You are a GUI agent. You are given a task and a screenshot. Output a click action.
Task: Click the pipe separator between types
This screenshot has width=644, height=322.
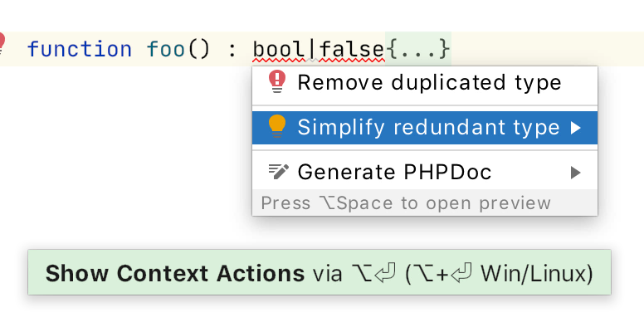click(313, 49)
